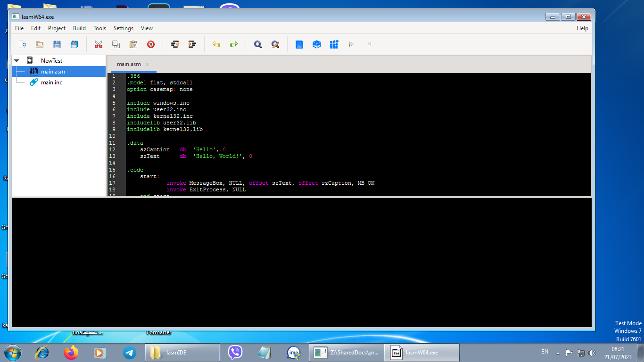Open the View menu
Image resolution: width=644 pixels, height=362 pixels.
point(147,28)
